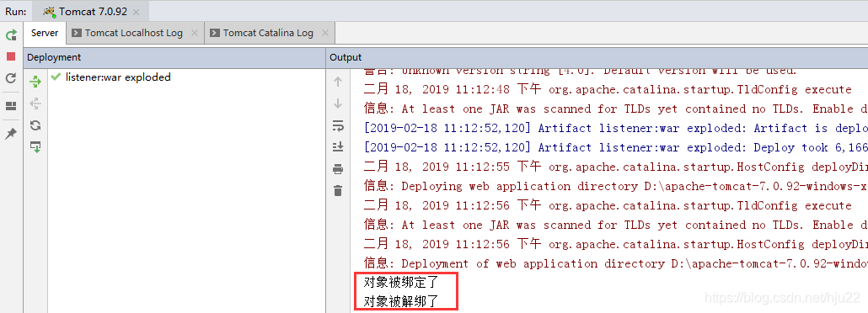Click 'Deployment of web application directory' line
868x313 pixels.
click(615, 264)
